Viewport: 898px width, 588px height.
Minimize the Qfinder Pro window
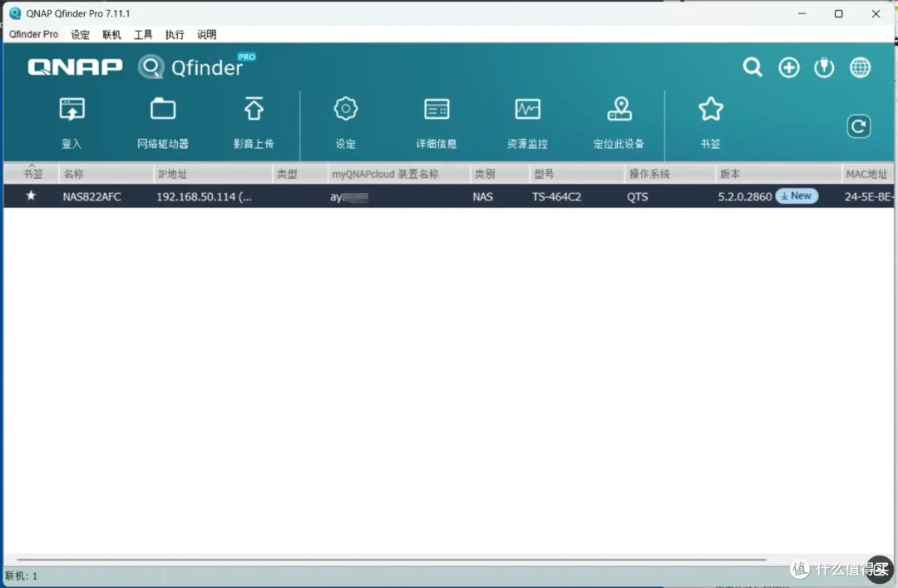coord(802,14)
